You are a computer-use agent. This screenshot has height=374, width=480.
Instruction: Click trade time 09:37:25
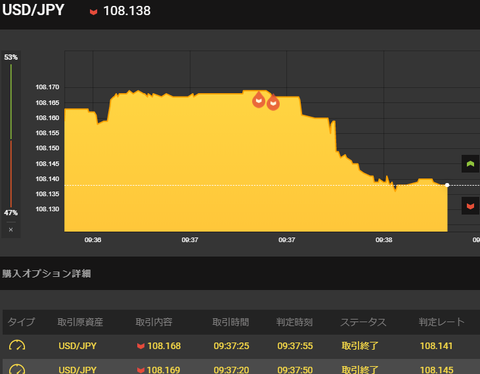tap(231, 346)
